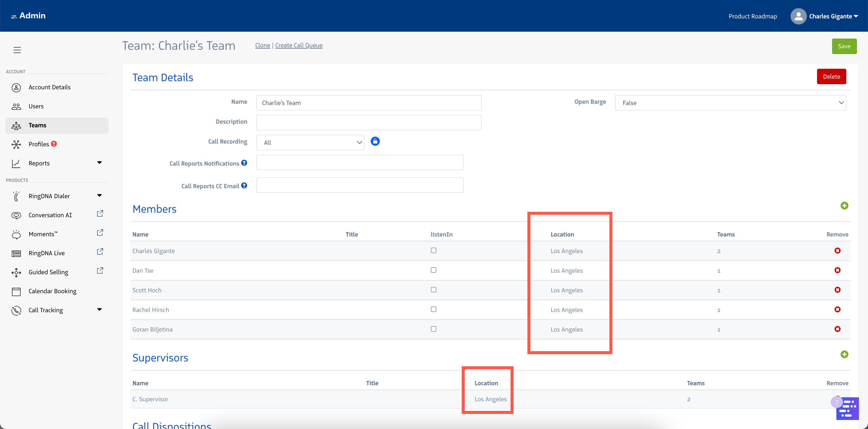Viewport: 868px width, 429px height.
Task: Open the Call Recording dropdown
Action: pos(310,143)
